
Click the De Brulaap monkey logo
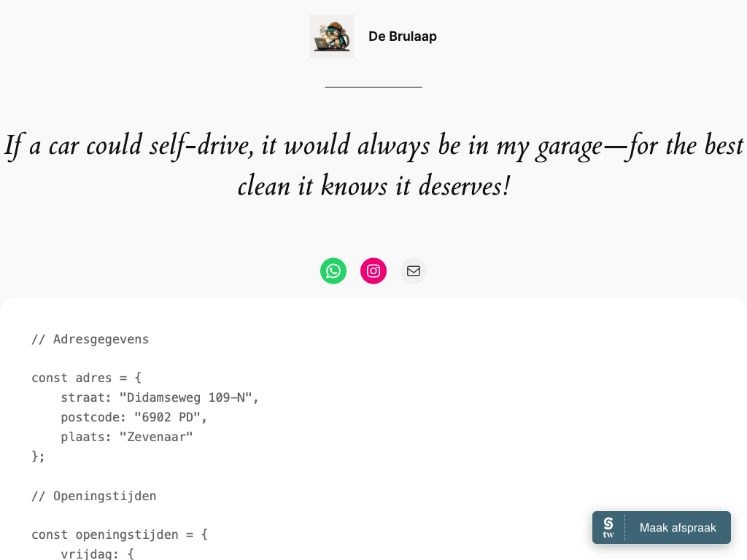pos(332,36)
